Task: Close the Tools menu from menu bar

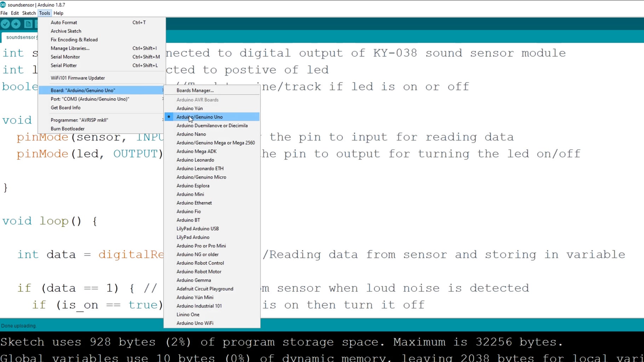Action: click(x=45, y=13)
